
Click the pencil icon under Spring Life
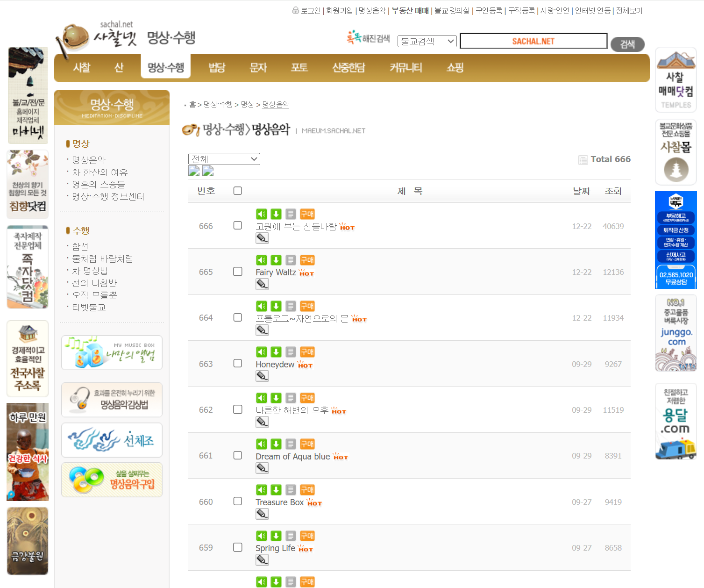[x=262, y=560]
